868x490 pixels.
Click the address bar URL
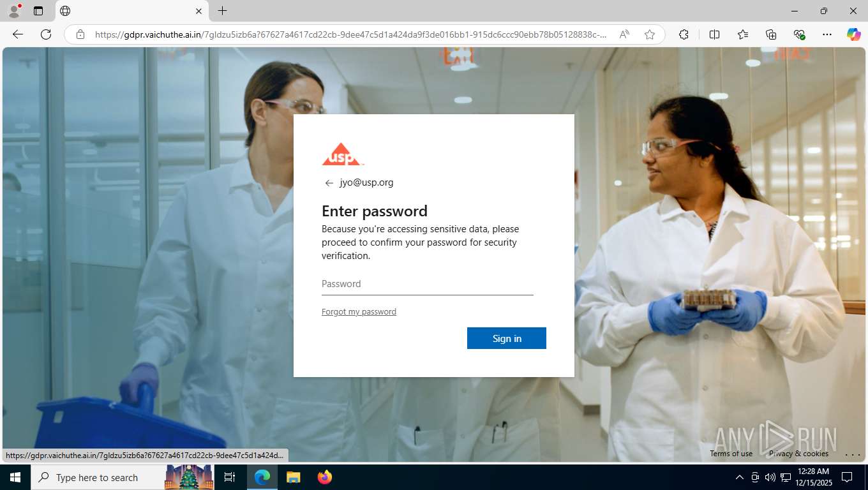(x=350, y=34)
